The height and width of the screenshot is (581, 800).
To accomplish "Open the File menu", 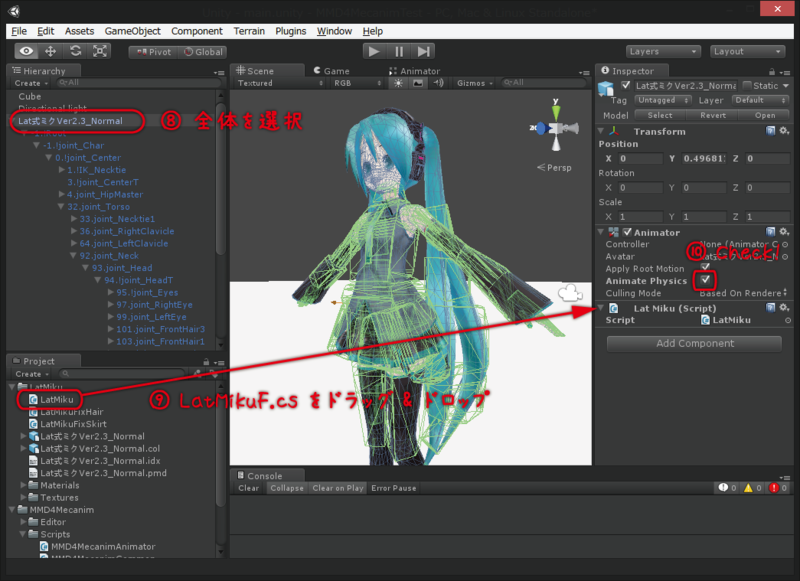I will [19, 31].
